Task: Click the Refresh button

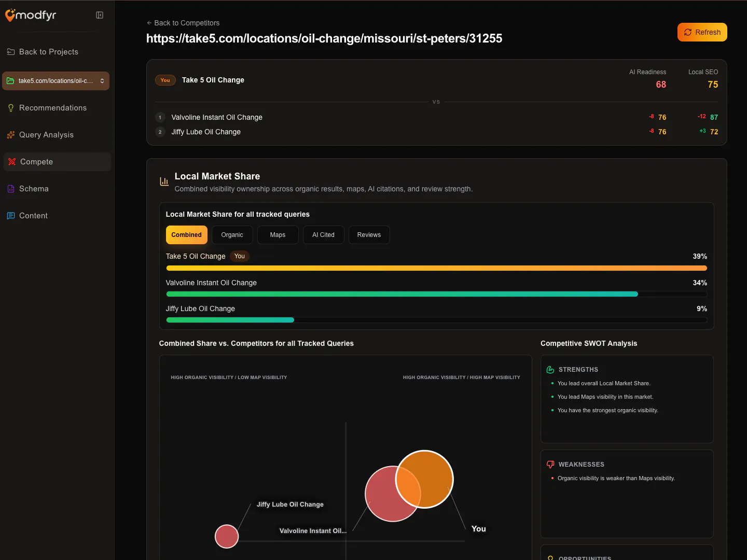Action: pos(702,32)
